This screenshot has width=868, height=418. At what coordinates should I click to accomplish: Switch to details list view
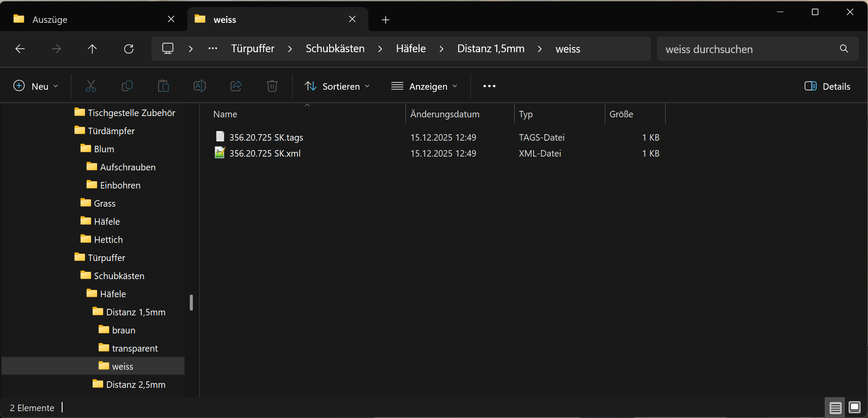835,407
